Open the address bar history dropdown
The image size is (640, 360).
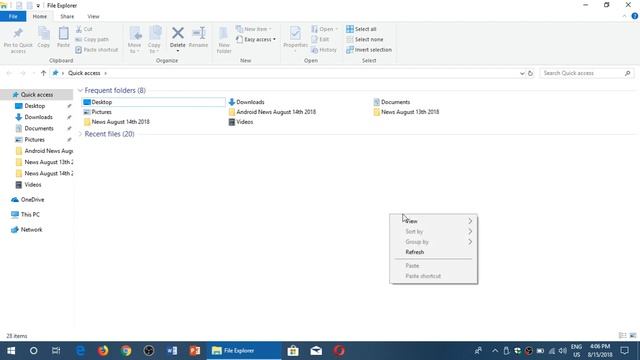tap(522, 73)
